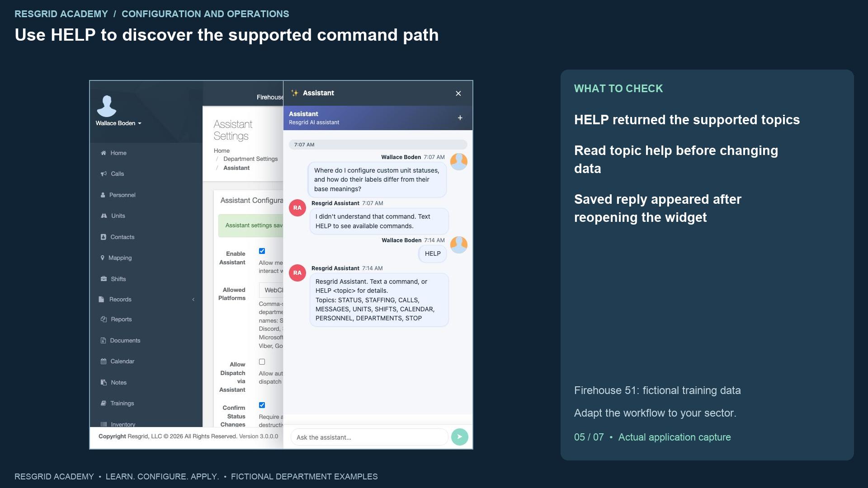This screenshot has width=868, height=488.
Task: Click the Calendar icon in the sidebar
Action: 104,361
